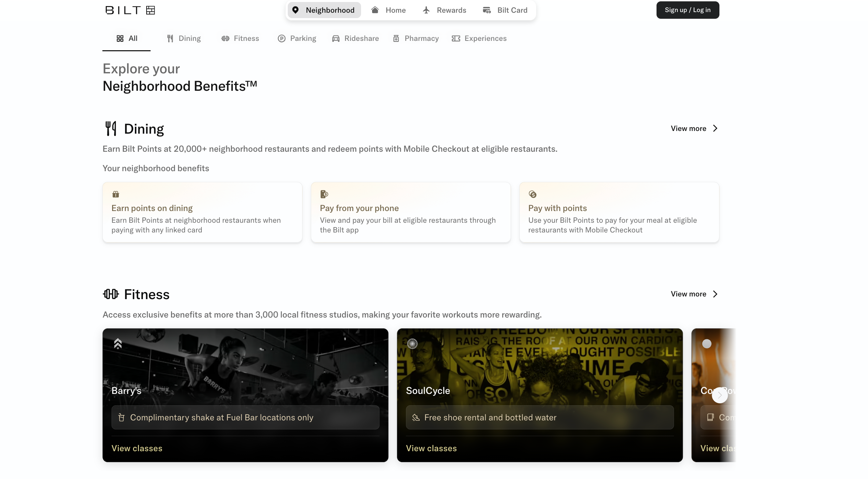Click the Experiences ticket icon
Viewport: 868px width, 479px height.
point(456,39)
